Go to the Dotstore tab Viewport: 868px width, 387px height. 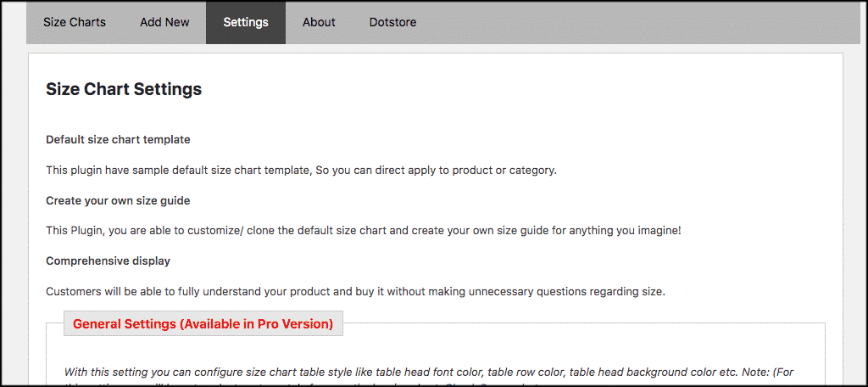(x=392, y=22)
